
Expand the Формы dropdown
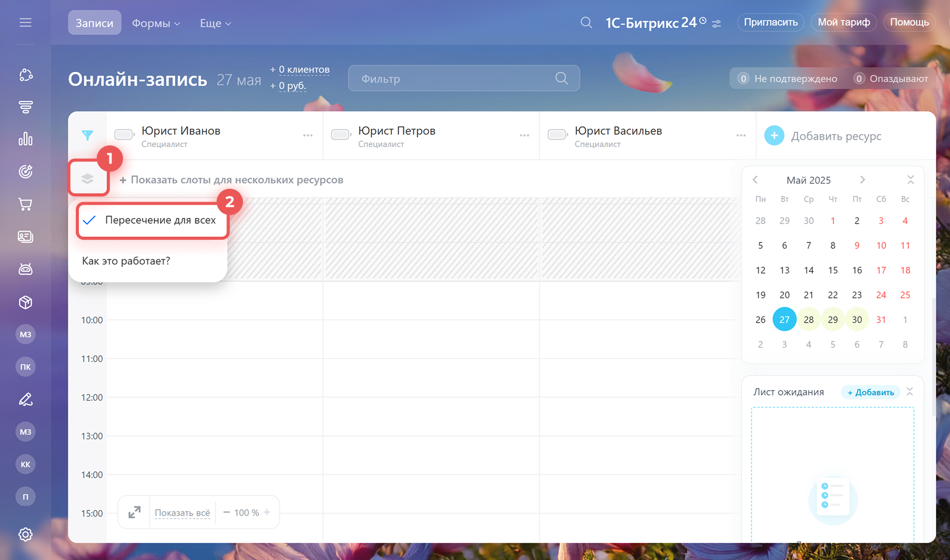click(156, 23)
